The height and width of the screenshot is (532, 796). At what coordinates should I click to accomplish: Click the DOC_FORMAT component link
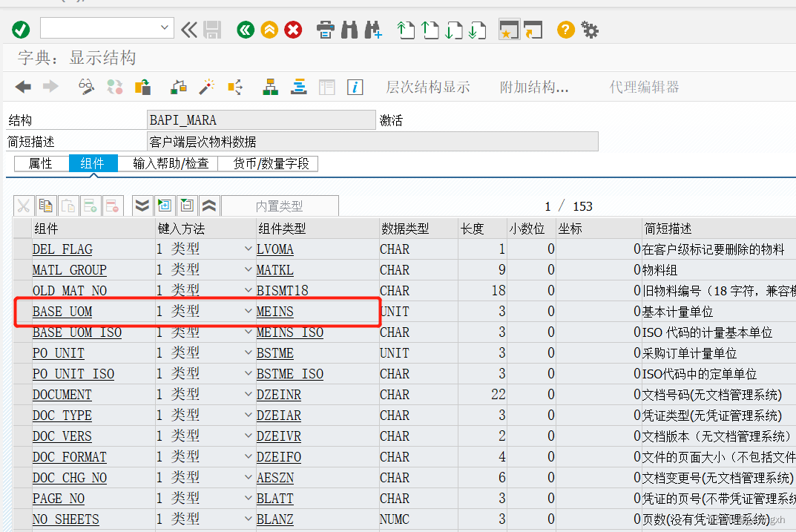point(70,457)
